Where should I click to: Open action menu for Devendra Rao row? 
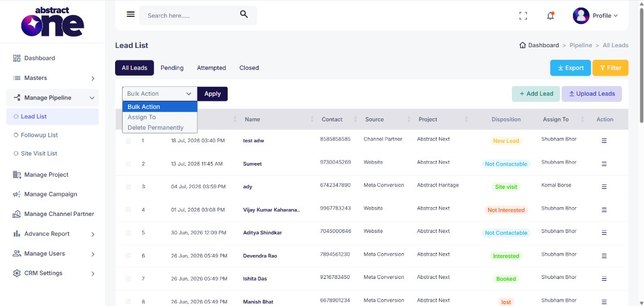[x=604, y=256]
